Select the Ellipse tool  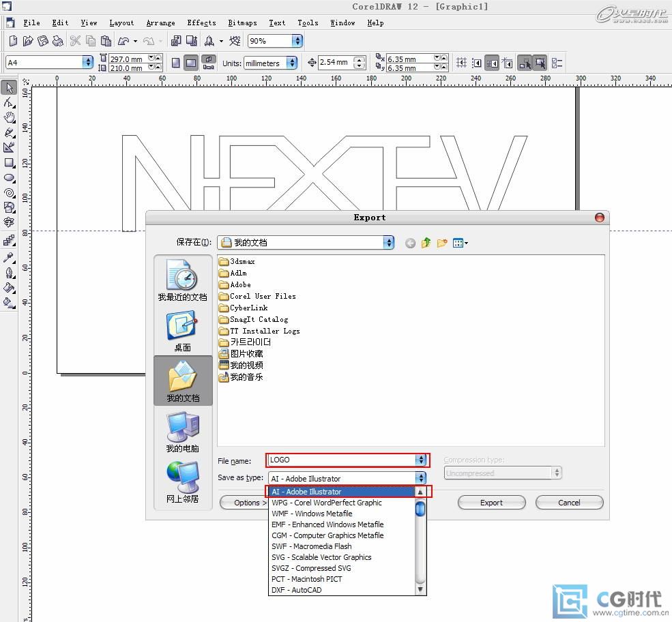point(9,178)
